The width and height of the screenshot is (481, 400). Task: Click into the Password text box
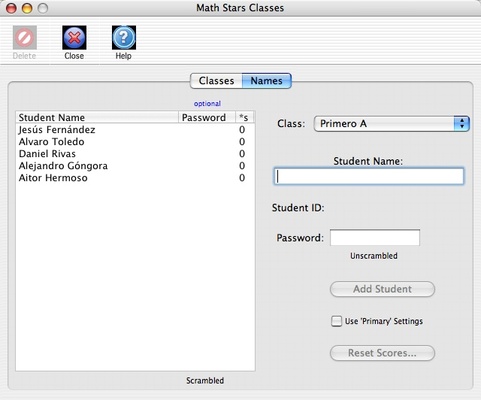click(x=375, y=237)
